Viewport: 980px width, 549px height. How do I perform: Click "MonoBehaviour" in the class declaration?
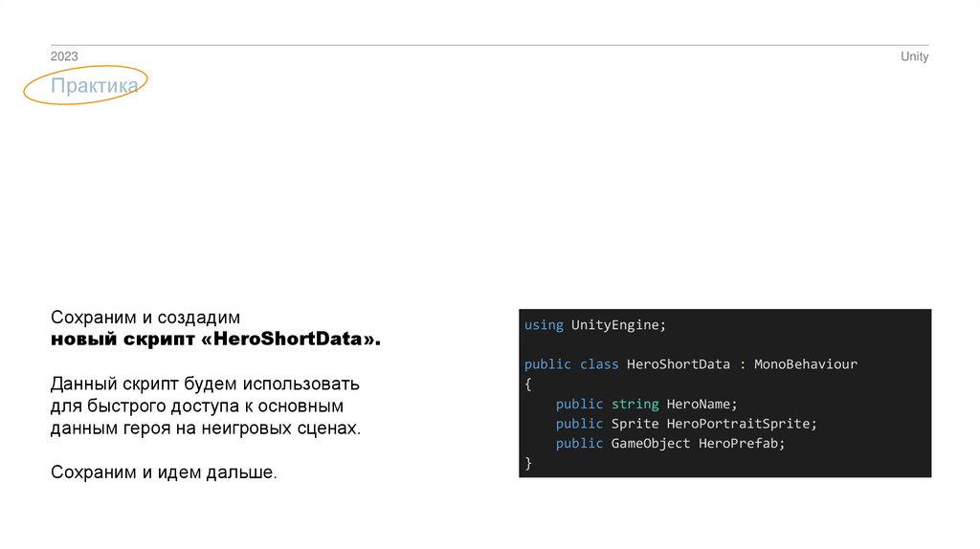pos(805,364)
